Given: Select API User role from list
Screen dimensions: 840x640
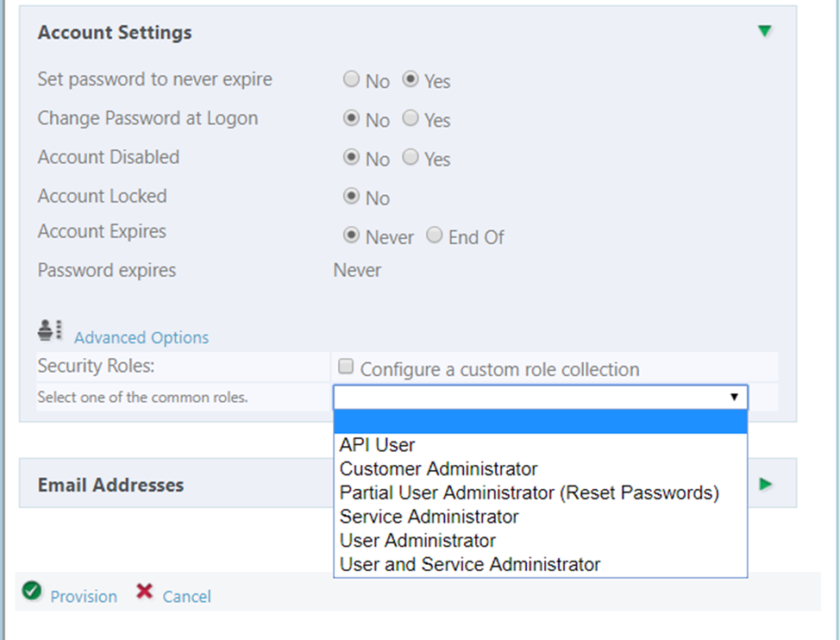Looking at the screenshot, I should [377, 445].
